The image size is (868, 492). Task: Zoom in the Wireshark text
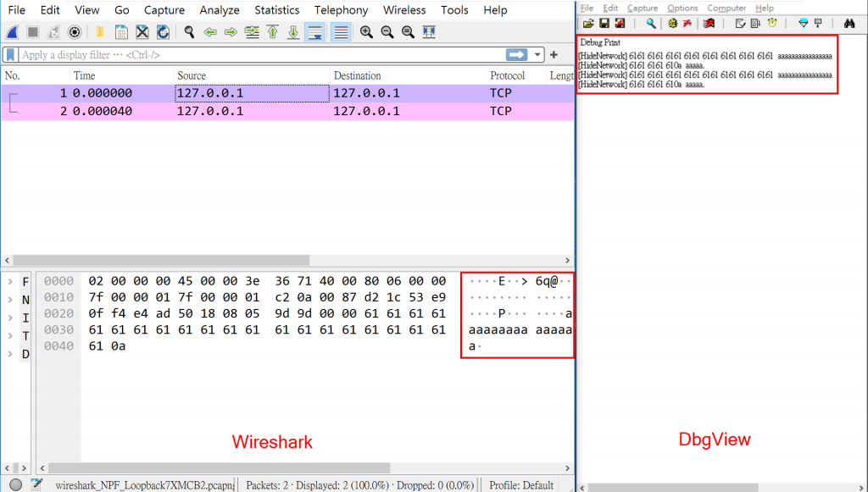click(366, 32)
